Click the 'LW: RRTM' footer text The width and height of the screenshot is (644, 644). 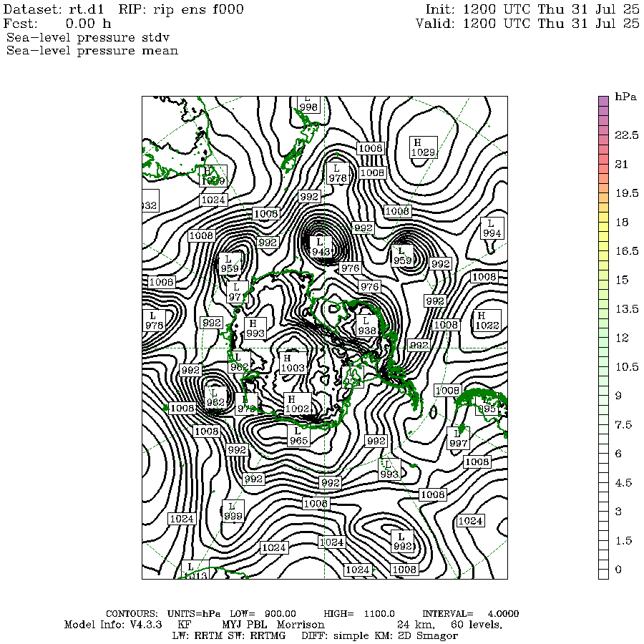click(198, 636)
